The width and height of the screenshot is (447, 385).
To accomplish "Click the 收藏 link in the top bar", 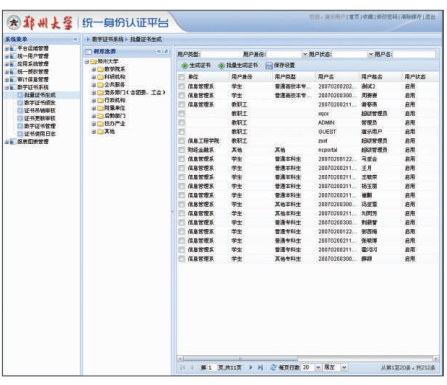I will pyautogui.click(x=368, y=17).
